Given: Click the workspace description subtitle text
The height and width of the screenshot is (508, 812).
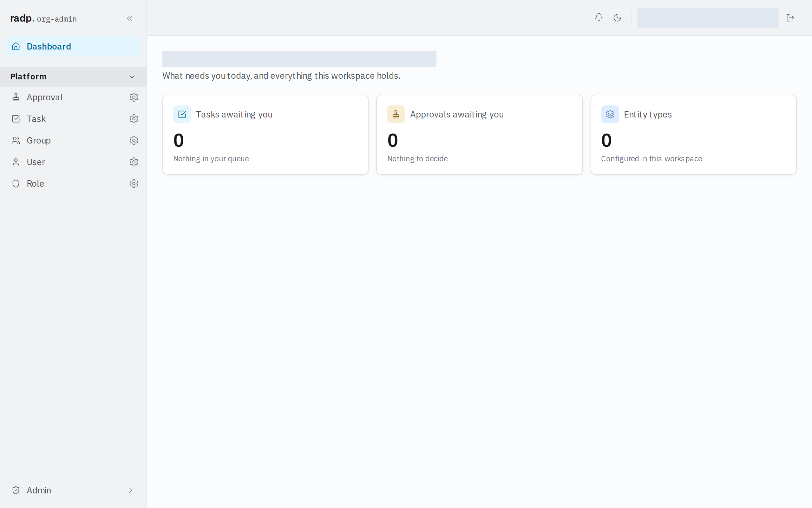Looking at the screenshot, I should click(x=282, y=76).
